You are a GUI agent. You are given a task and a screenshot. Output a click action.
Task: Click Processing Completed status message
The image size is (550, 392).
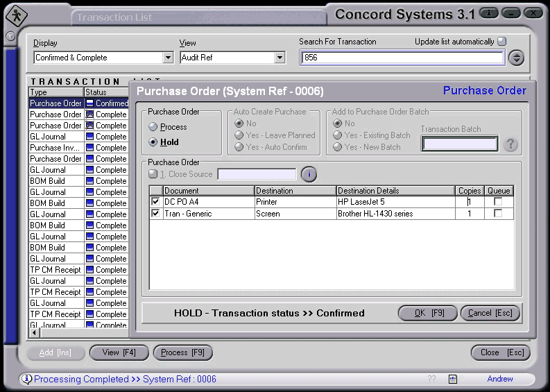125,380
